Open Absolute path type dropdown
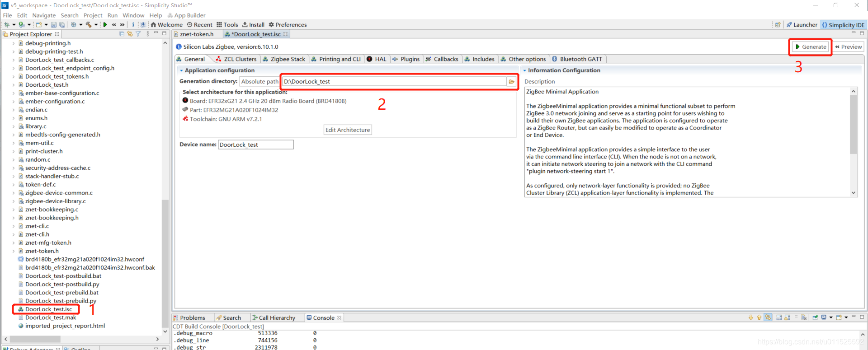 pyautogui.click(x=259, y=81)
